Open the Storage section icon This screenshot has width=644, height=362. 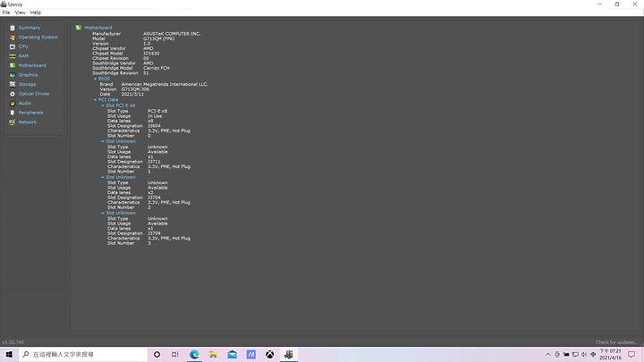coord(13,84)
